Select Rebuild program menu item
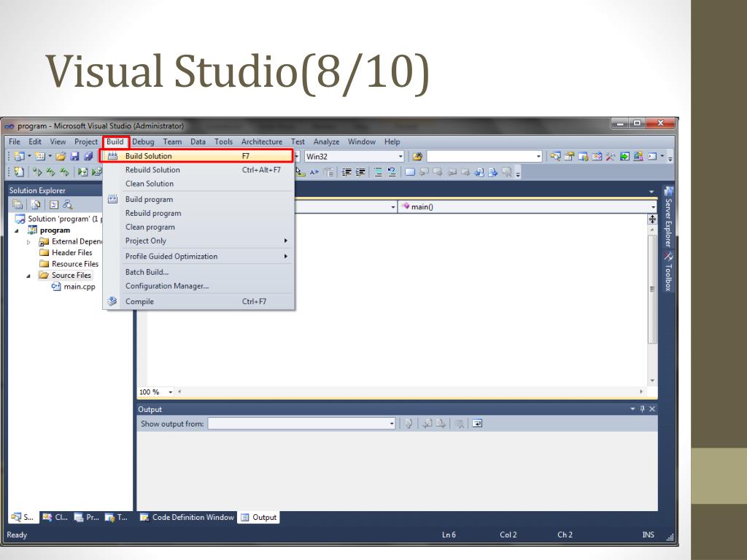Viewport: 747px width, 560px height. (x=198, y=213)
